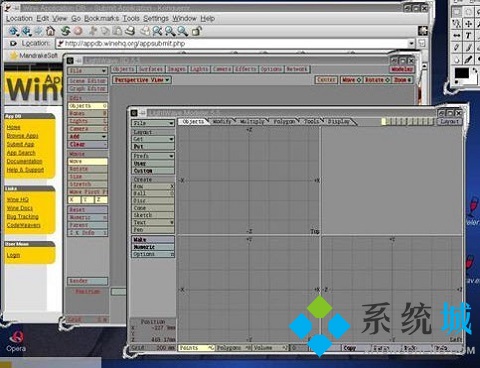This screenshot has height=368, width=480.
Task: Open the Perspective View dropdown
Action: [142, 80]
